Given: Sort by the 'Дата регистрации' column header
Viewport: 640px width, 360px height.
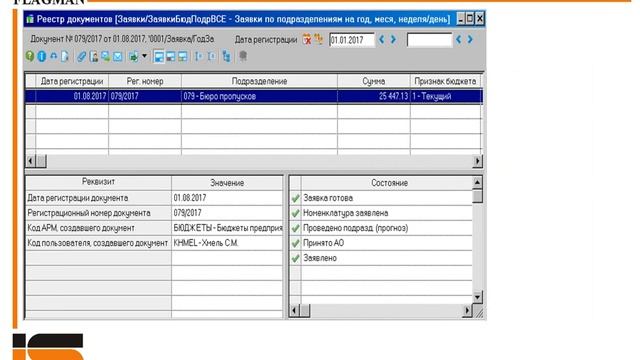Looking at the screenshot, I should tap(72, 81).
